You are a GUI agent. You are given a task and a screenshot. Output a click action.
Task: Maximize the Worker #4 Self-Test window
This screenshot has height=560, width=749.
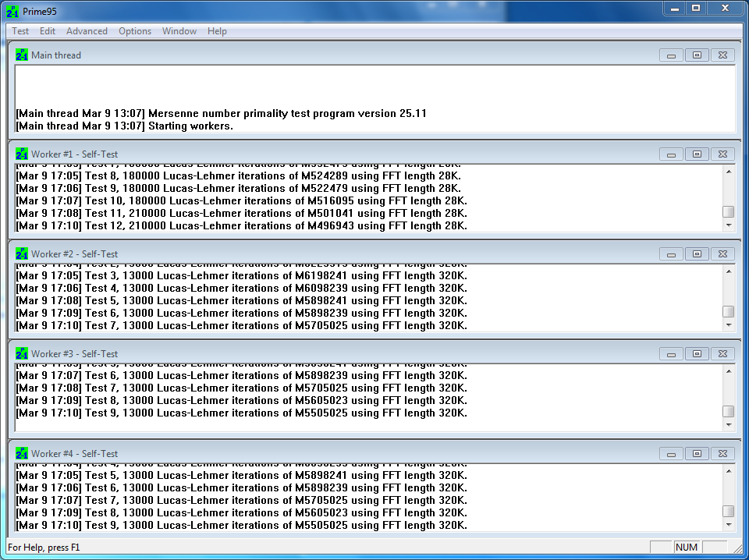click(697, 454)
